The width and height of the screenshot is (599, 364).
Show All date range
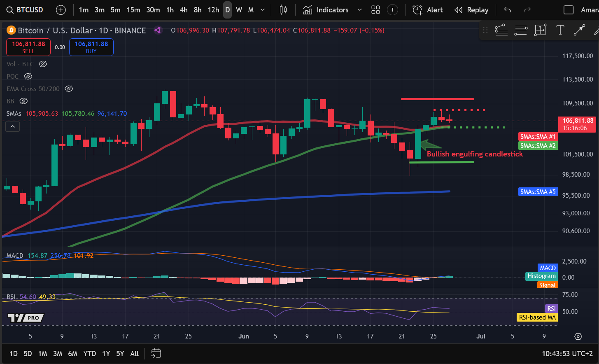(135, 354)
